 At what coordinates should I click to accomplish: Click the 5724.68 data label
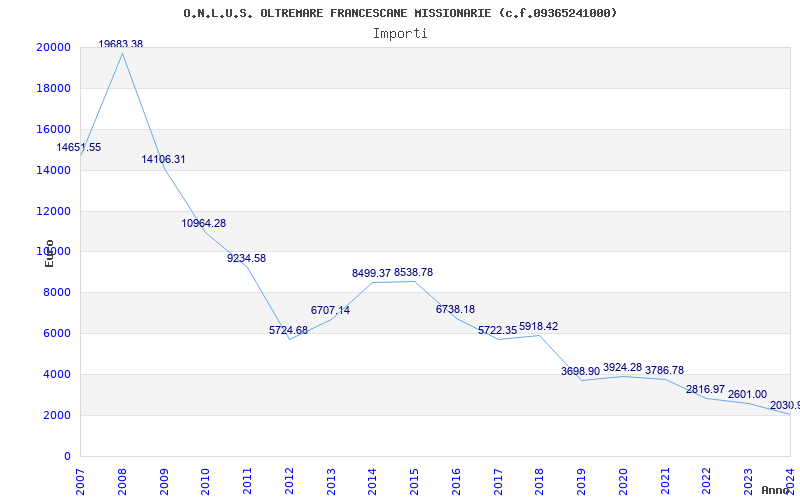click(x=288, y=330)
